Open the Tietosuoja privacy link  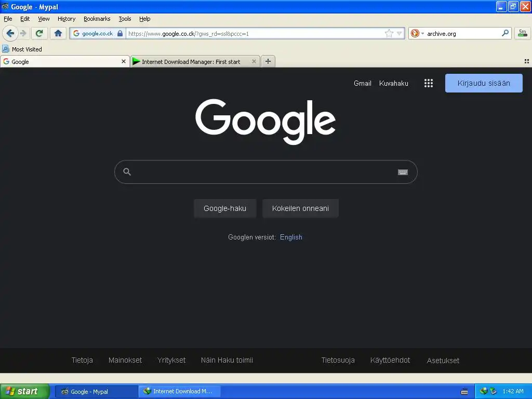coord(338,360)
